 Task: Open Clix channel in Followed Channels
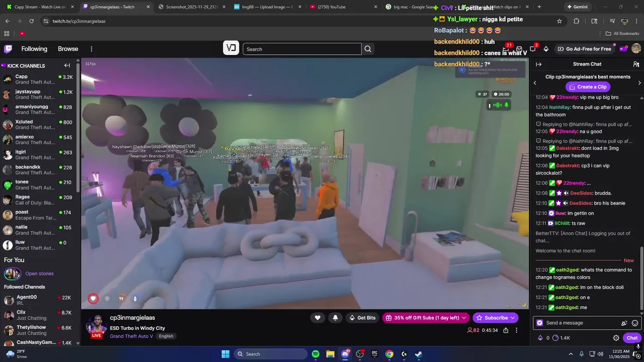point(38,315)
